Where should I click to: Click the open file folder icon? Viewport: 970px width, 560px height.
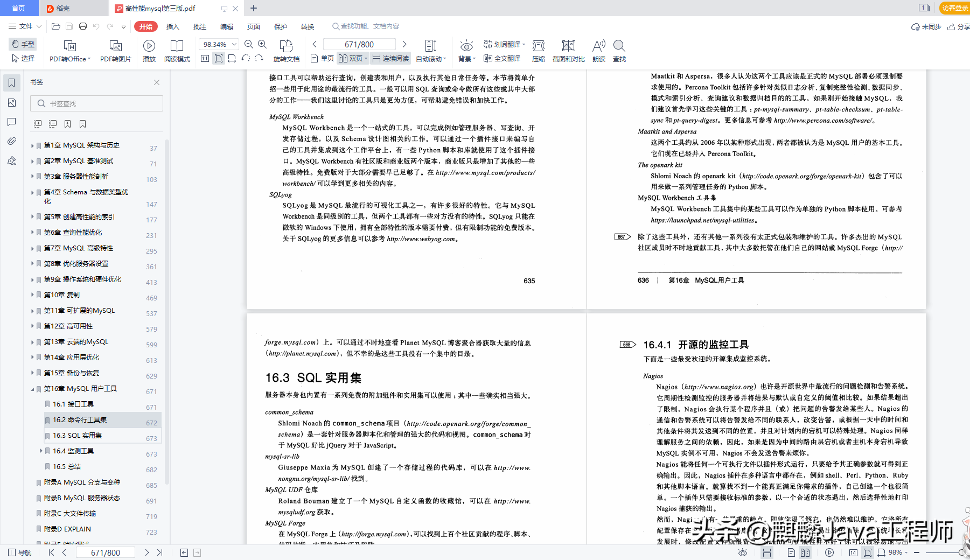click(x=55, y=26)
